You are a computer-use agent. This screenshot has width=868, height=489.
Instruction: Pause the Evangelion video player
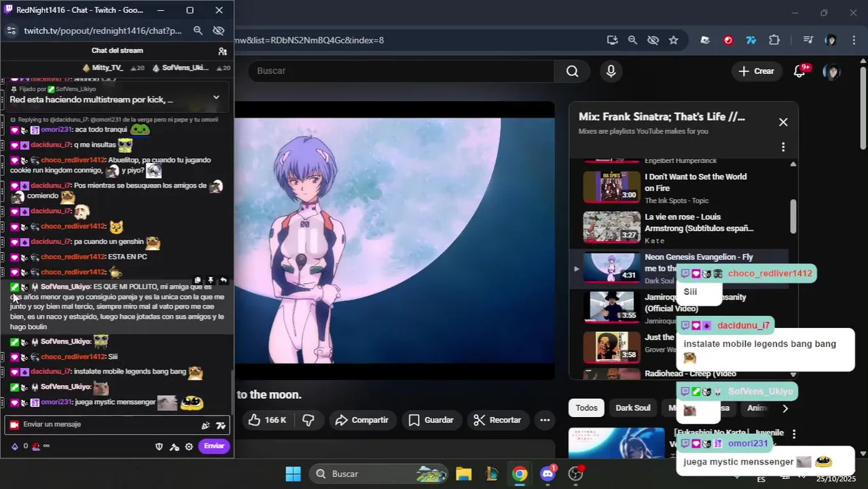[x=395, y=241]
